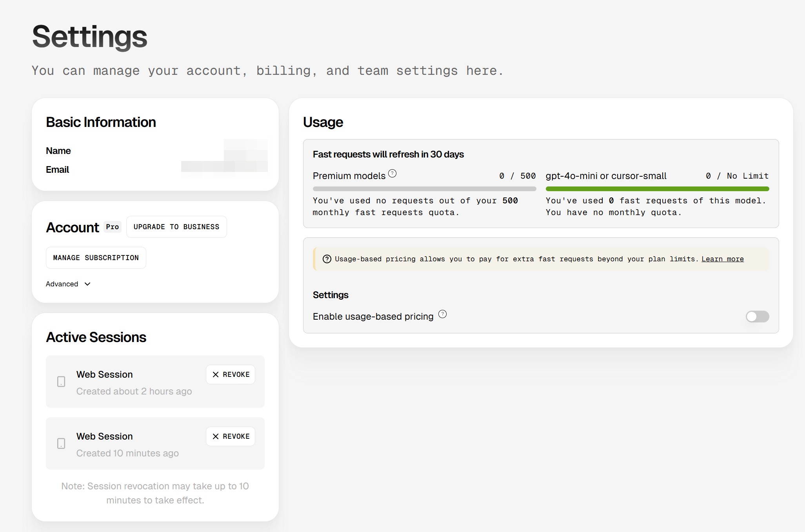
Task: Revoke the session created 10 minutes ago
Action: tap(231, 436)
